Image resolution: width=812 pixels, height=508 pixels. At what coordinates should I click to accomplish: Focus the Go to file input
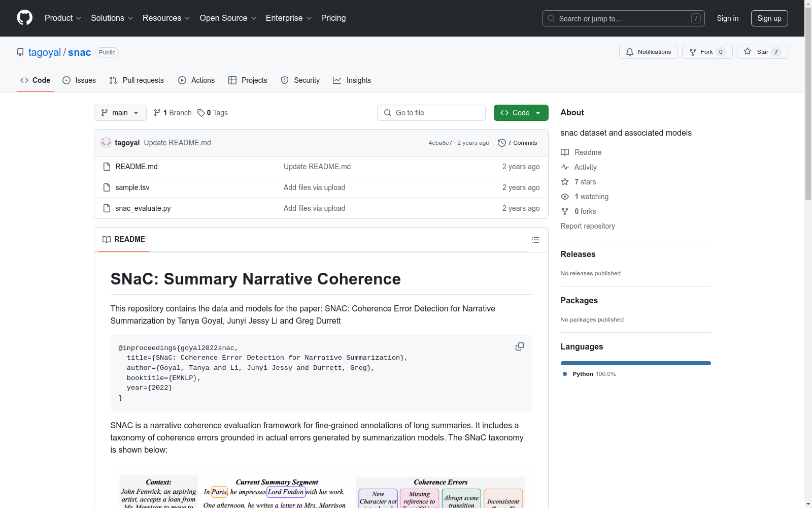[431, 113]
